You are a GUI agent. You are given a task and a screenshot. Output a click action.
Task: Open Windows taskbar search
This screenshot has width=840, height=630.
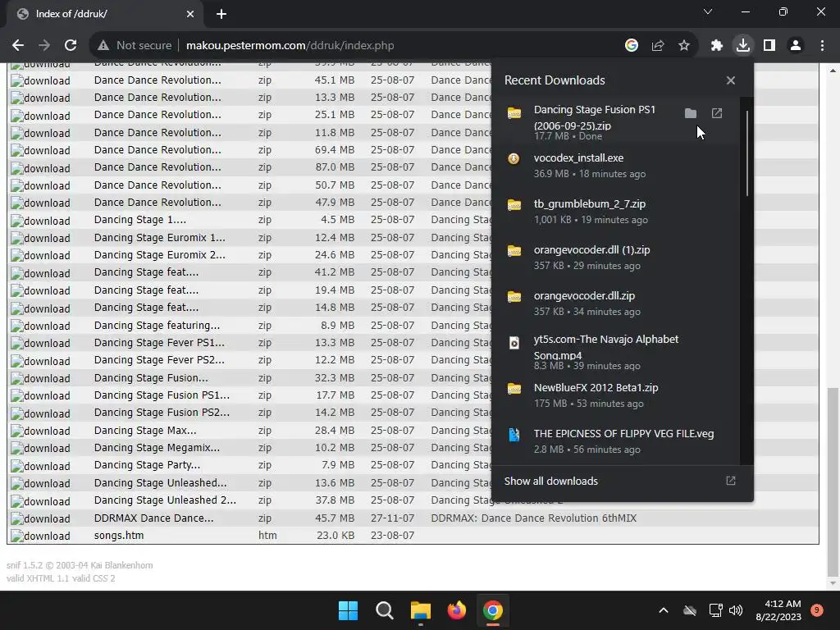pos(384,610)
